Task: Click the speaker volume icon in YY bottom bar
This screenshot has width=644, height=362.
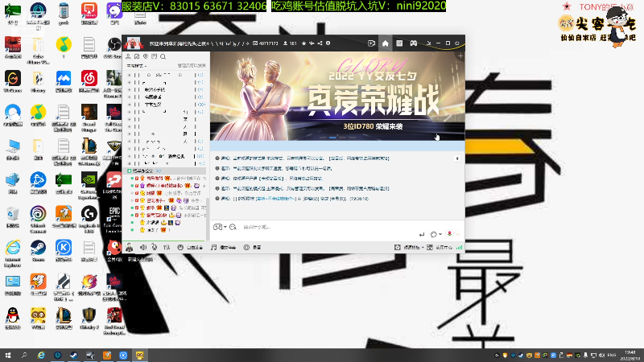Action: [x=143, y=247]
